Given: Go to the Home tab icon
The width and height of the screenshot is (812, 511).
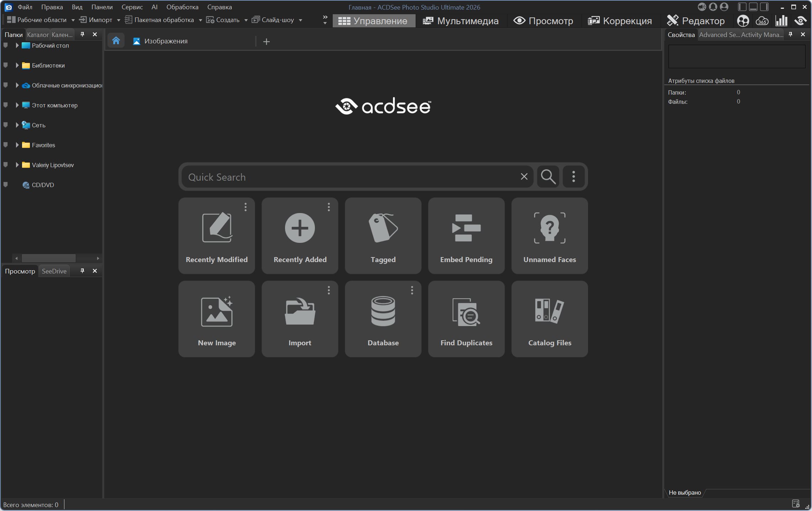Looking at the screenshot, I should [116, 41].
